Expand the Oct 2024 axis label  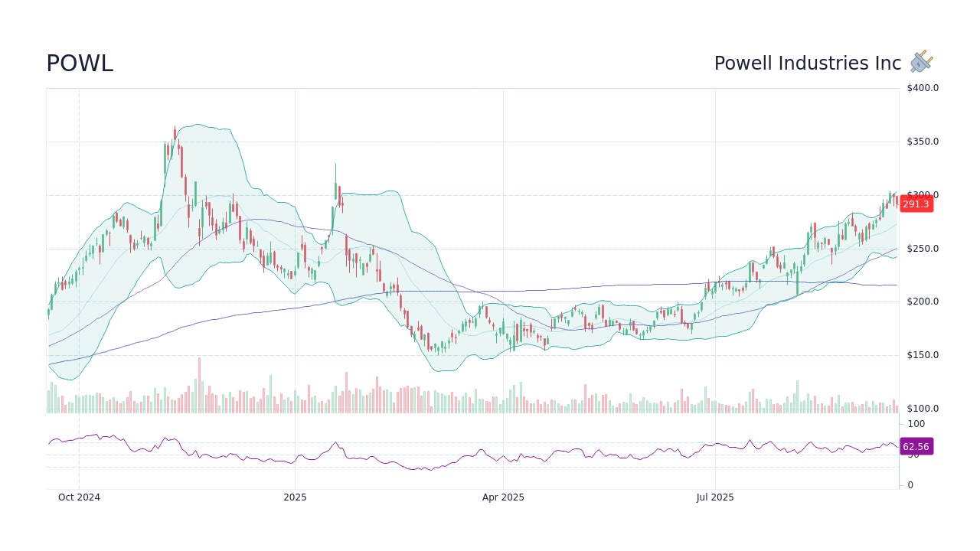(80, 497)
